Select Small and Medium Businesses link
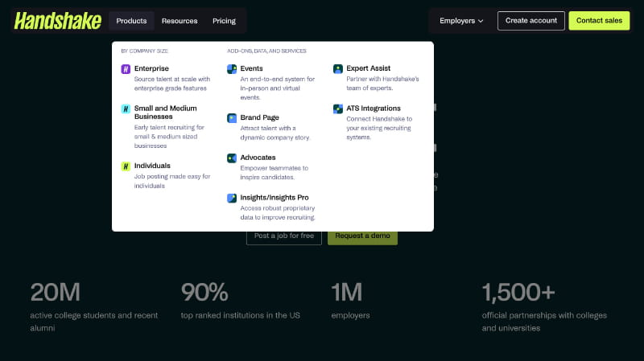Image resolution: width=644 pixels, height=361 pixels. click(x=166, y=113)
